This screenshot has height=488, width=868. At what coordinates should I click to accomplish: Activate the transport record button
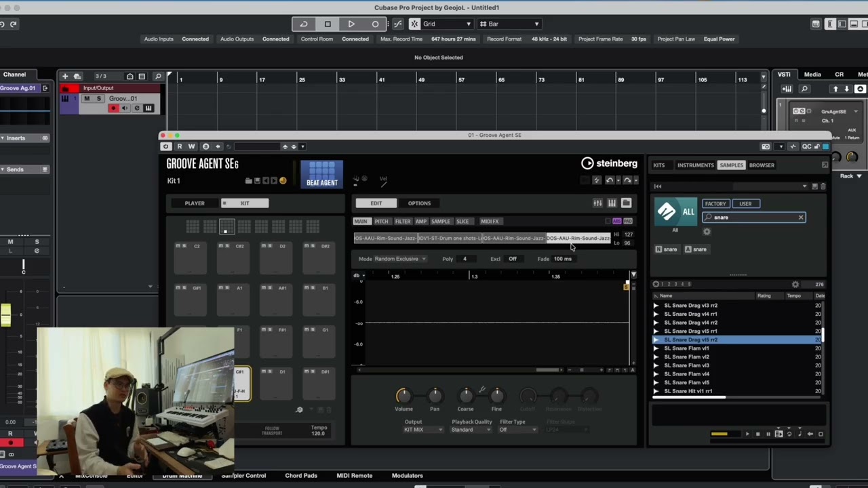(x=375, y=24)
